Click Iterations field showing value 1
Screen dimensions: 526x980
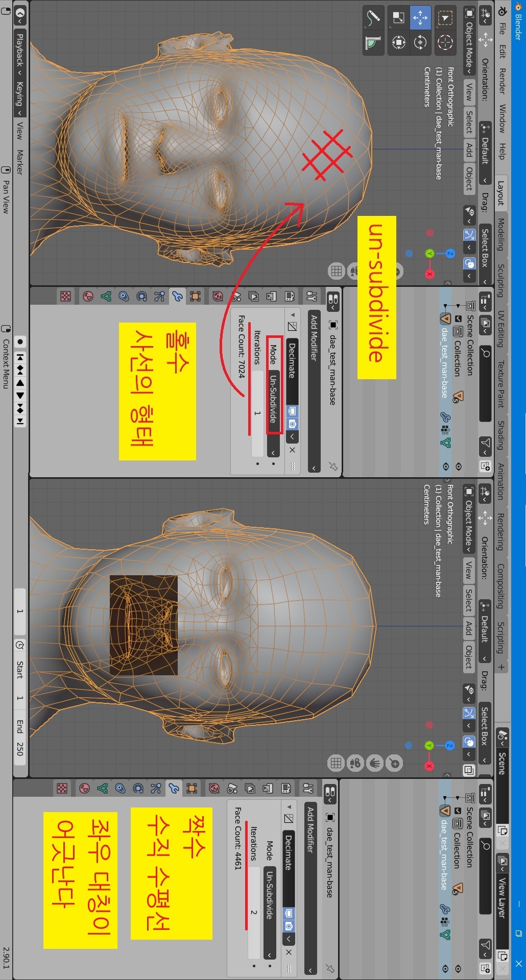257,413
